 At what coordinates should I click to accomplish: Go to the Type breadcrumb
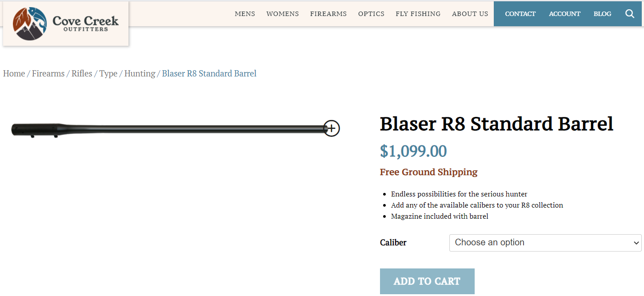click(108, 74)
